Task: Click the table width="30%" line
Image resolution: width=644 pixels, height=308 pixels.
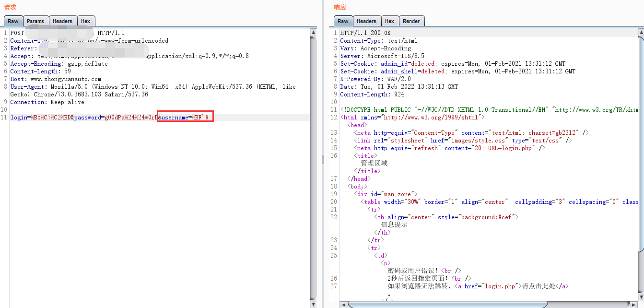Action: [x=499, y=202]
